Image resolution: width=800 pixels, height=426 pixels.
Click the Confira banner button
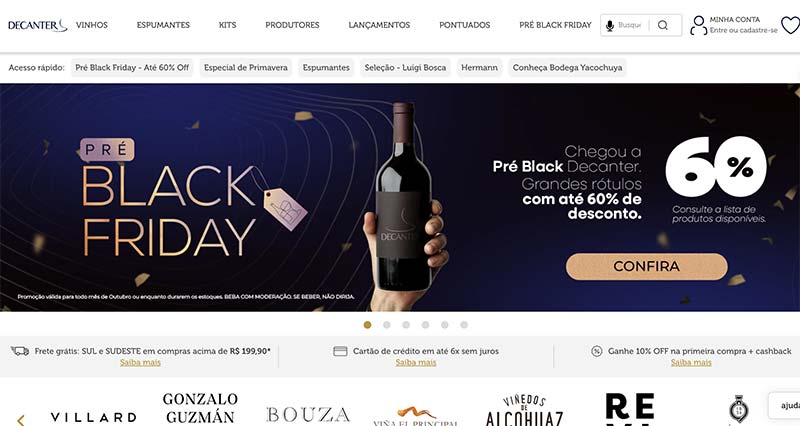(x=646, y=266)
